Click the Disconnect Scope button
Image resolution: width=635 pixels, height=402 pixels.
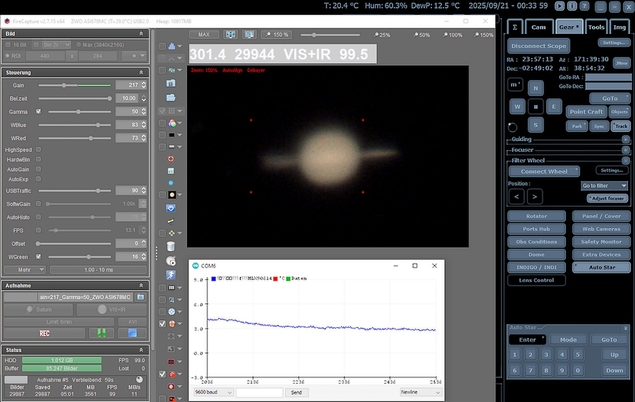click(x=539, y=46)
